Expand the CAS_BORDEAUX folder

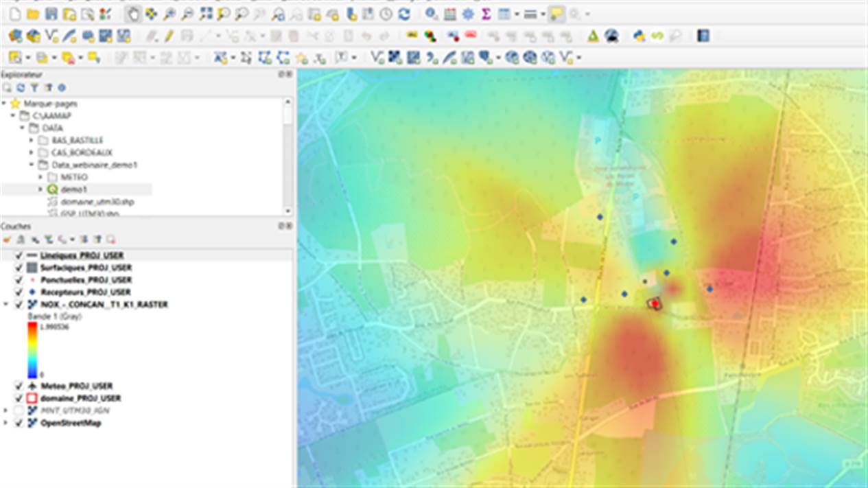click(31, 152)
